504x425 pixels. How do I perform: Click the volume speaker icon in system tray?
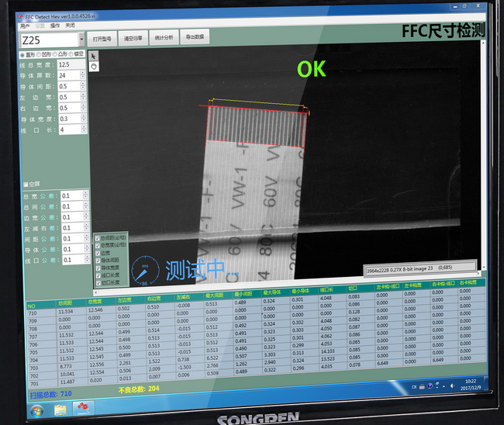point(453,385)
